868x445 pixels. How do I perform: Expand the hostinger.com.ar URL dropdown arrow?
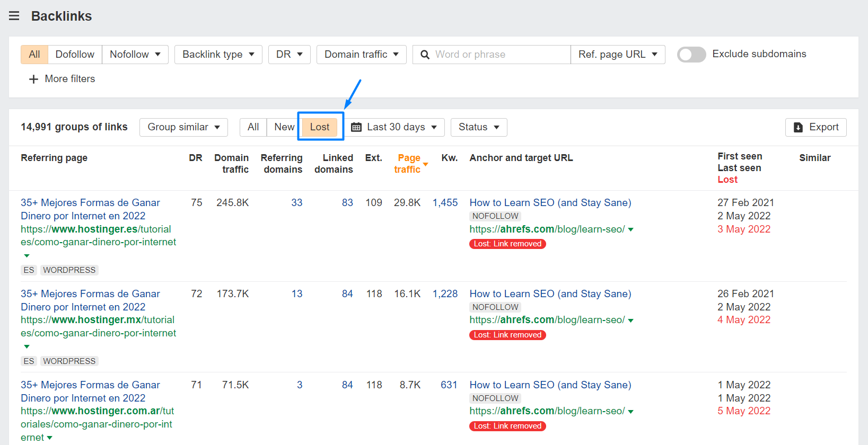coord(49,438)
